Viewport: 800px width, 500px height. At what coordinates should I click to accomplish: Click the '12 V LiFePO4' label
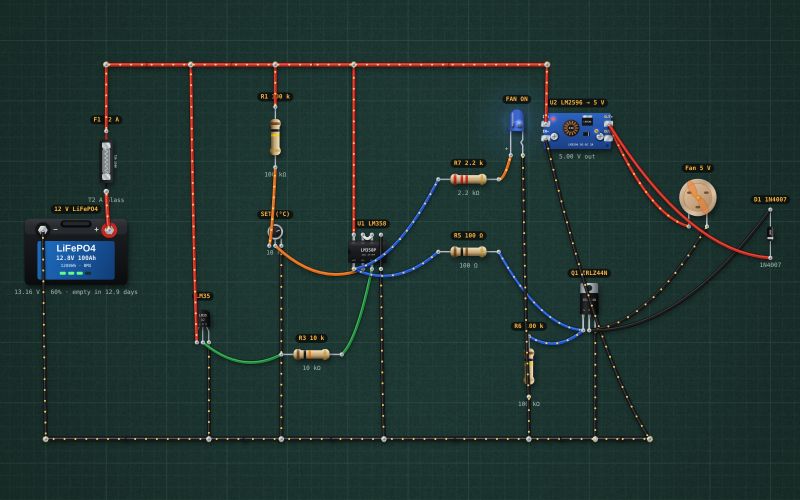pos(76,209)
